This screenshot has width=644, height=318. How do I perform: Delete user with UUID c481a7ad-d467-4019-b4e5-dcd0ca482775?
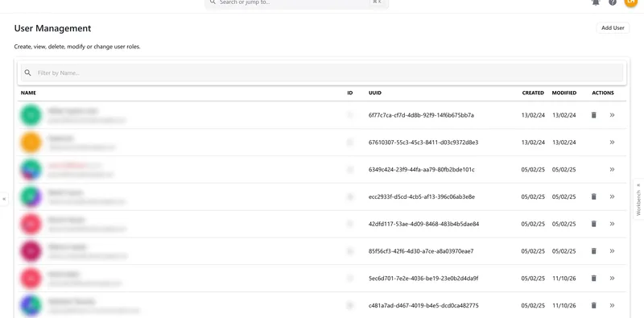(593, 305)
